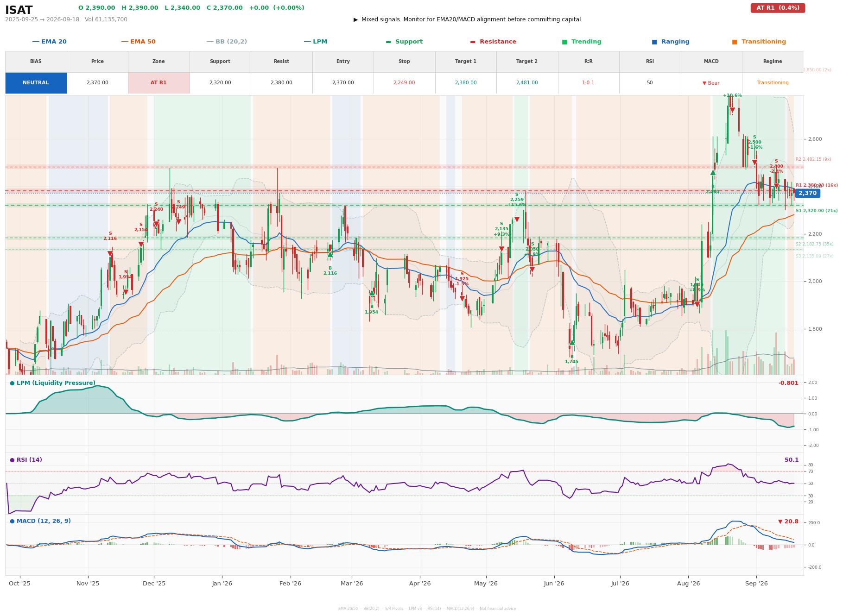Click the EMA 20 legend entry
This screenshot has height=616, width=843.
[49, 42]
